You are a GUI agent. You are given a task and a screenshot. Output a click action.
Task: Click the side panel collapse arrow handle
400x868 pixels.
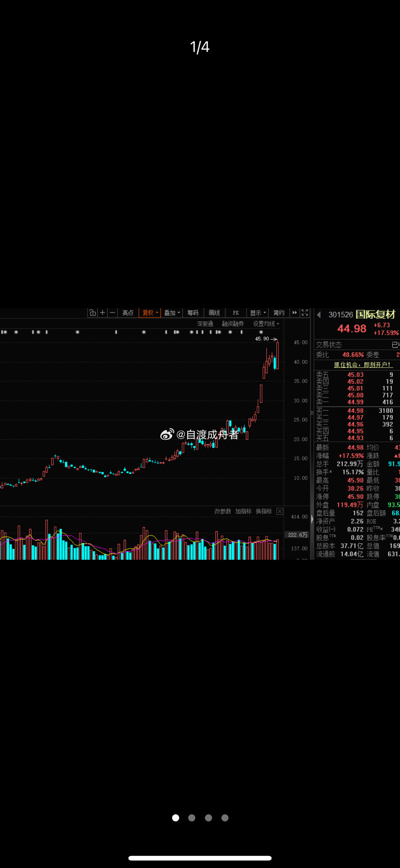click(x=312, y=519)
